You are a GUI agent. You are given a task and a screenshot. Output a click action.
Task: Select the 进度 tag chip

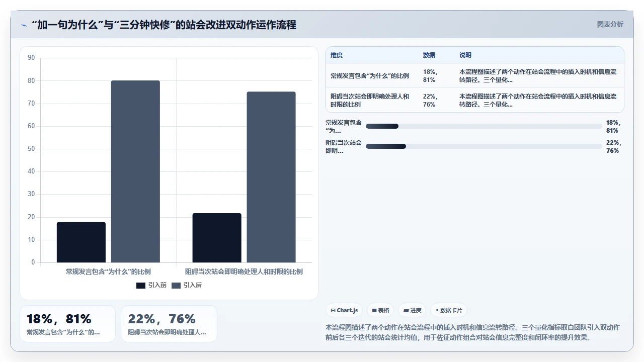click(412, 310)
